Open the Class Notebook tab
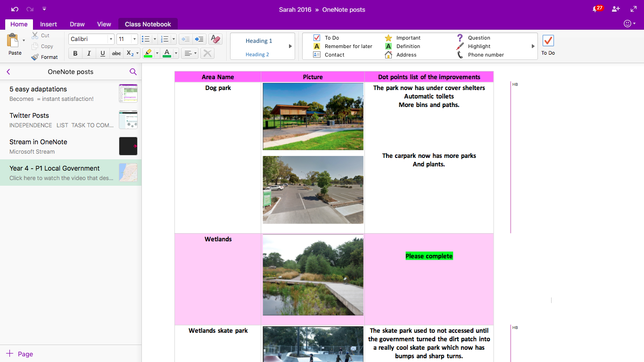Viewport: 644px width, 362px height. 148,24
